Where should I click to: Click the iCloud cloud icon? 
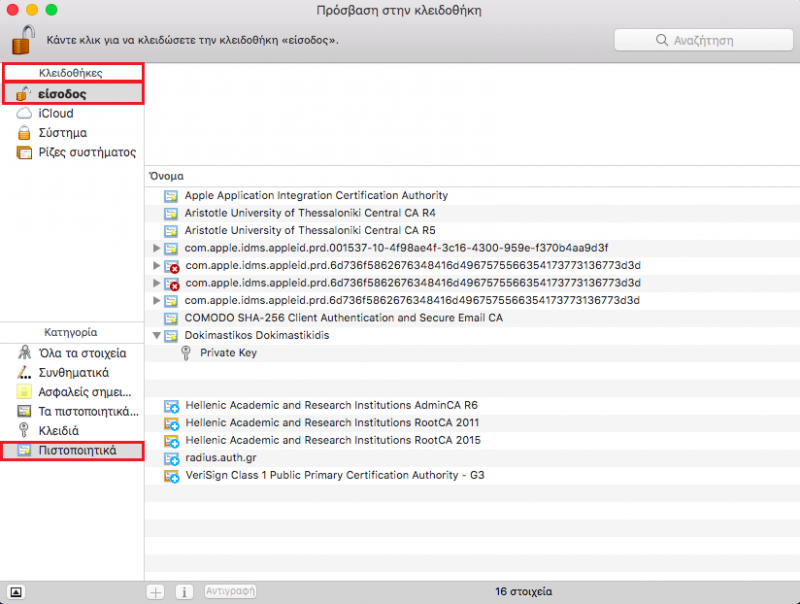coord(24,113)
